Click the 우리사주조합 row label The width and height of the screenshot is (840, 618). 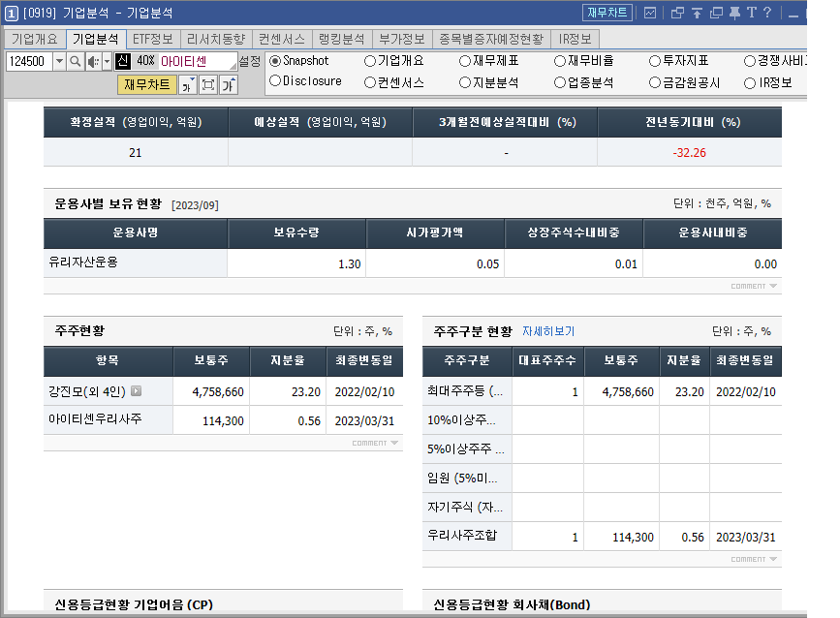pyautogui.click(x=462, y=535)
